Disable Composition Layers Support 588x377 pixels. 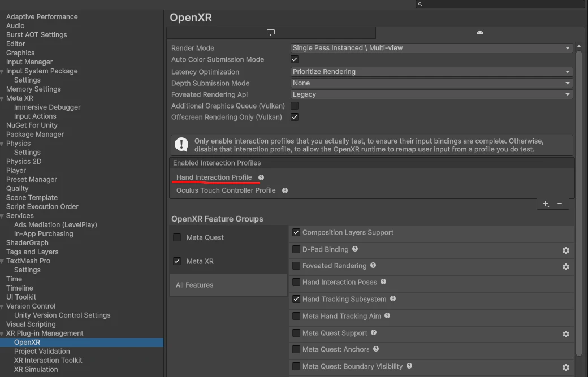tap(296, 232)
